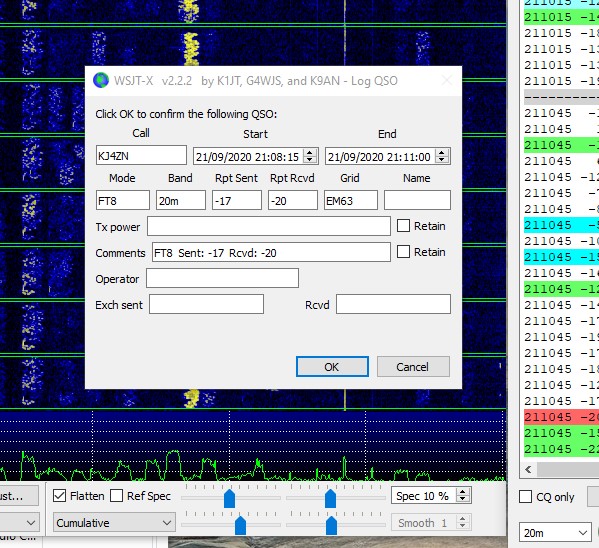
Task: Click the last green 211045 -22 decode row
Action: click(561, 449)
